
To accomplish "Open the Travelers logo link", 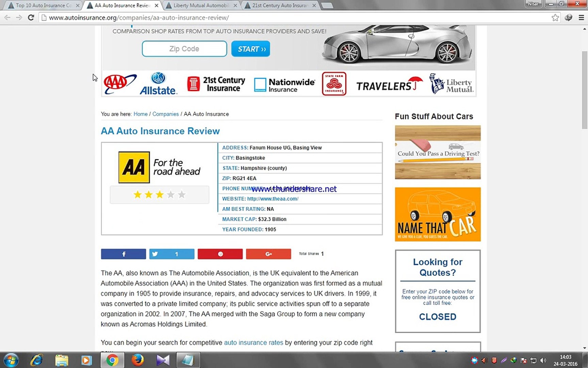I will [389, 85].
